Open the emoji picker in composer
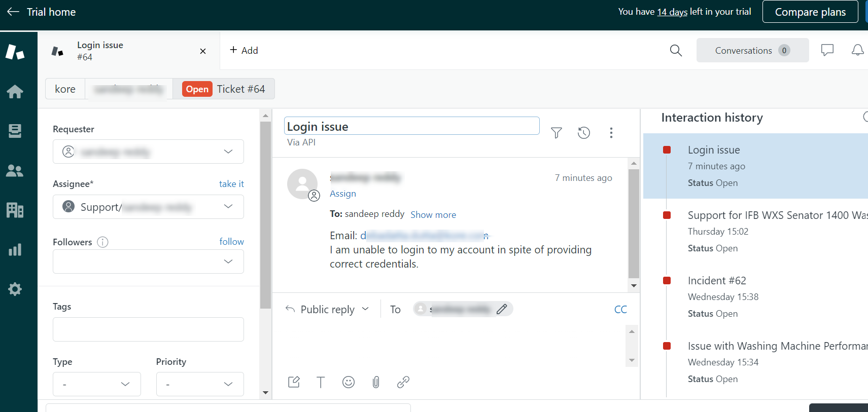Screen dimensions: 868x412 [349, 382]
